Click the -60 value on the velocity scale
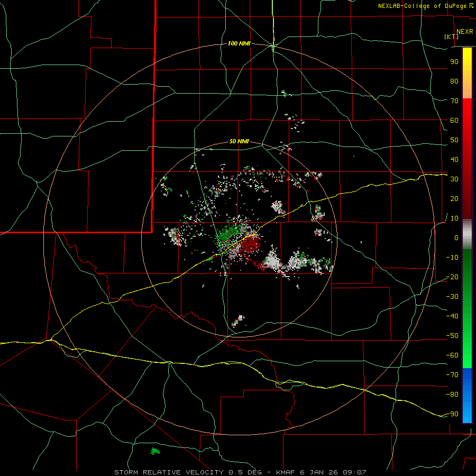 click(452, 355)
